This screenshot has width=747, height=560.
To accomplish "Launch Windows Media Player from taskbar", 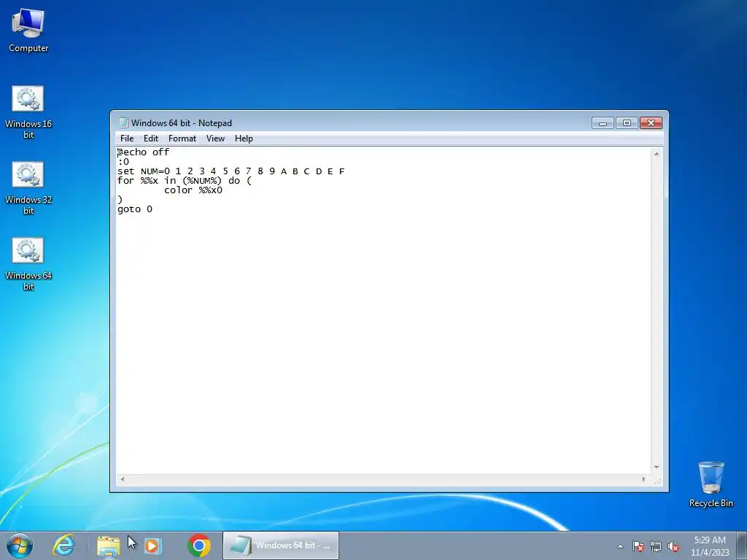I will tap(153, 545).
